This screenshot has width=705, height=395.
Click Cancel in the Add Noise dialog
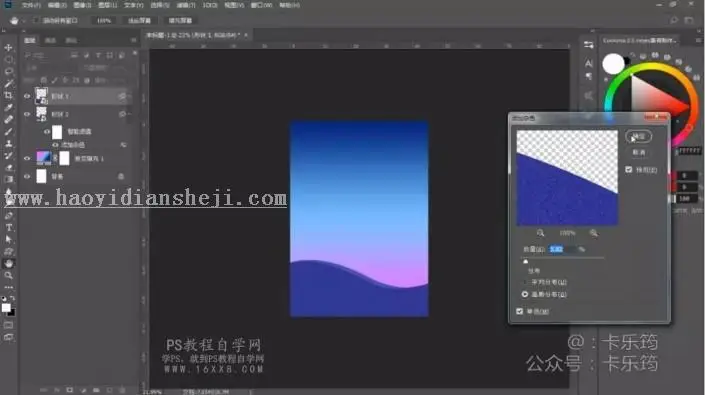point(638,152)
